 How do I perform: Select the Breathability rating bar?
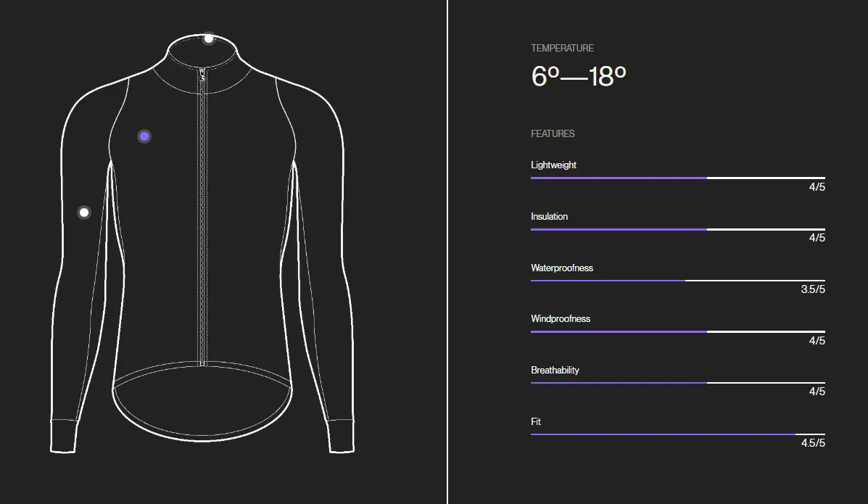click(x=677, y=383)
